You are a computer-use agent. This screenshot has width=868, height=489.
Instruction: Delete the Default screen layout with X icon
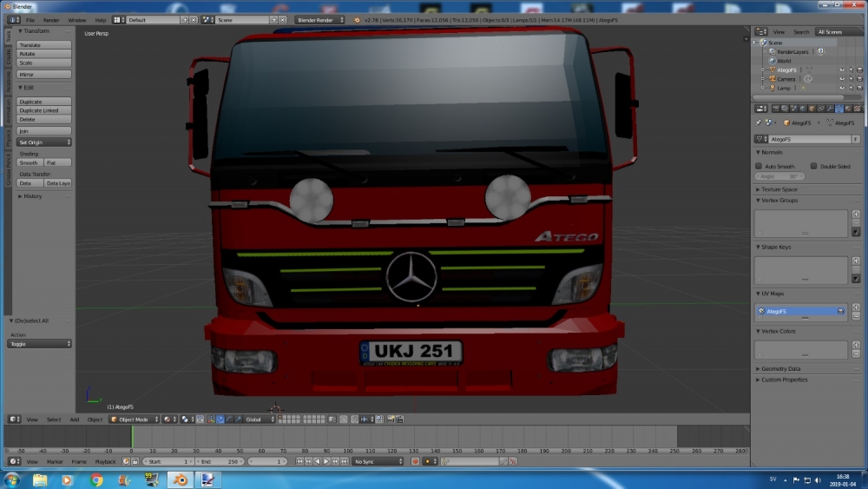click(194, 20)
